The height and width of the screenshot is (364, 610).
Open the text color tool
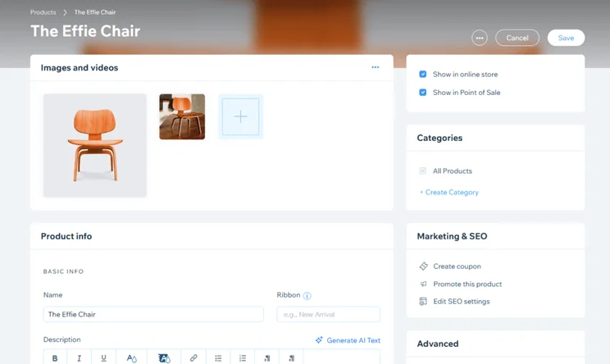(131, 358)
